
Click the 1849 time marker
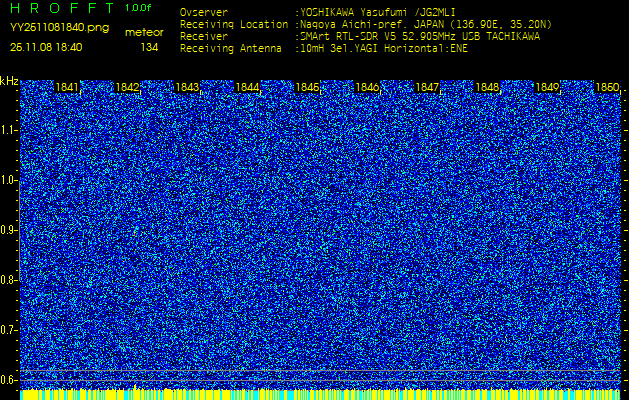point(547,87)
